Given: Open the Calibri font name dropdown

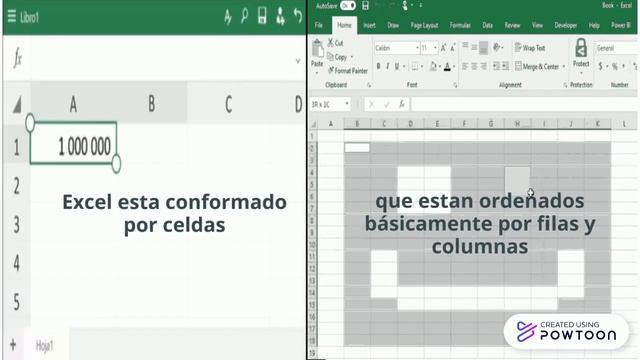Looking at the screenshot, I should (417, 48).
